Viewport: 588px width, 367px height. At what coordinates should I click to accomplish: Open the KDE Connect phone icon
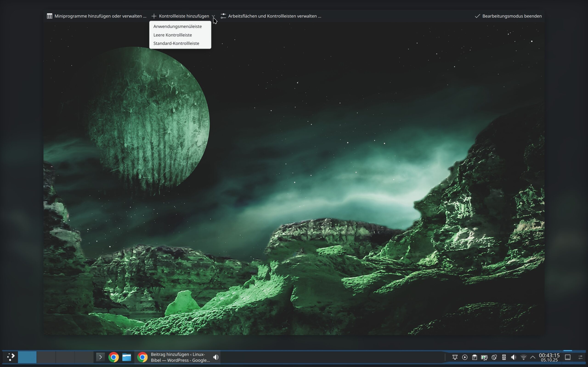[x=504, y=357]
